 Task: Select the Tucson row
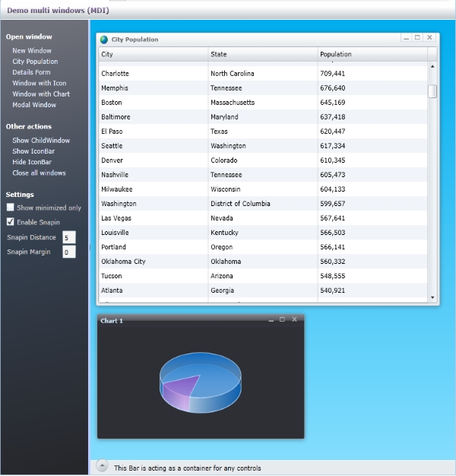click(x=263, y=276)
